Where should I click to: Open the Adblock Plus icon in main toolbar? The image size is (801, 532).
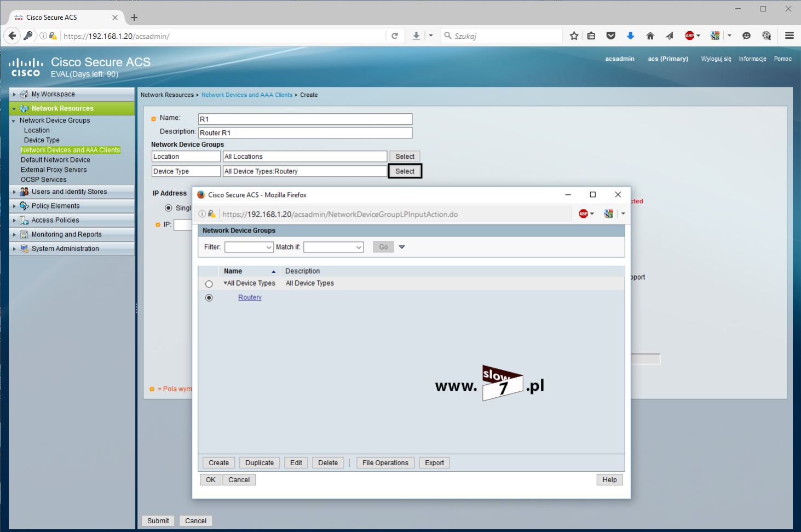[690, 36]
